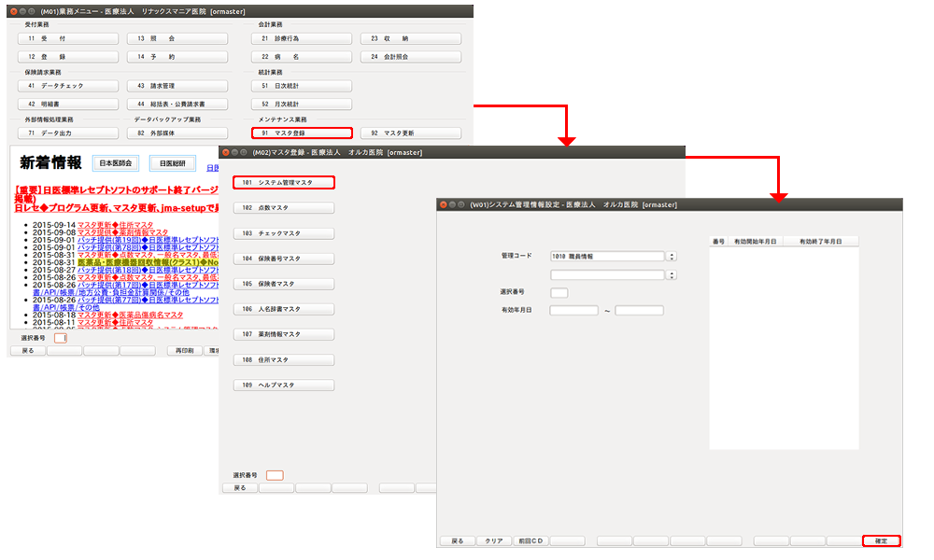
Task: Select 101 システム管理マスタ in M02 window
Action: (x=284, y=183)
